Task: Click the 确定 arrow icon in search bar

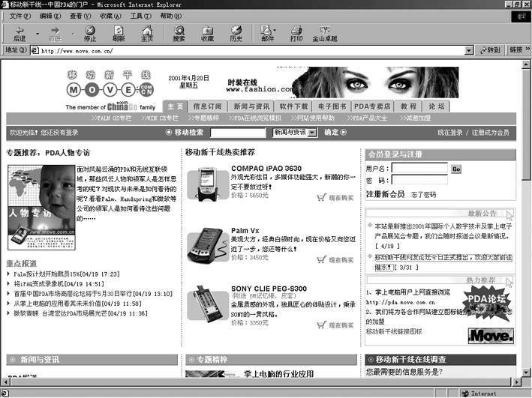Action: (344, 132)
